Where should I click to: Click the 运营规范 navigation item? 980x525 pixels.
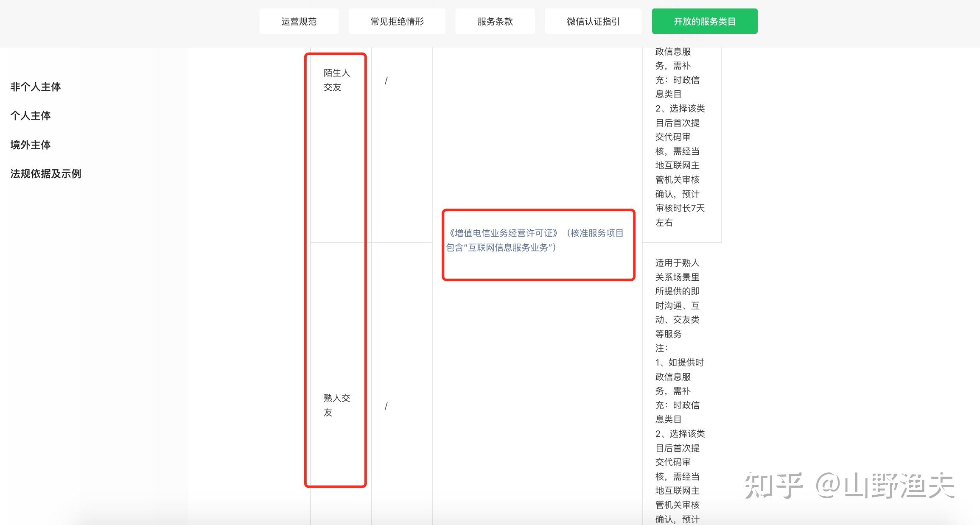point(299,21)
